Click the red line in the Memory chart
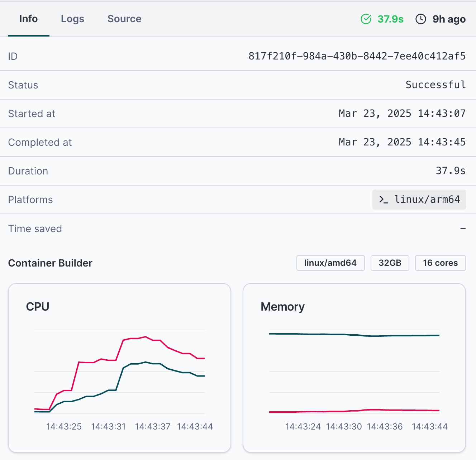This screenshot has width=476, height=460. point(354,411)
